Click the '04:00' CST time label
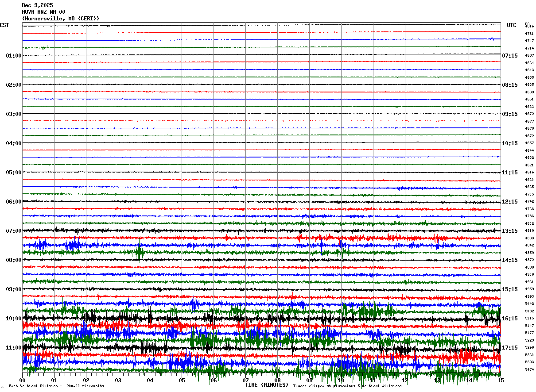This screenshot has height=392, width=536. click(x=14, y=143)
